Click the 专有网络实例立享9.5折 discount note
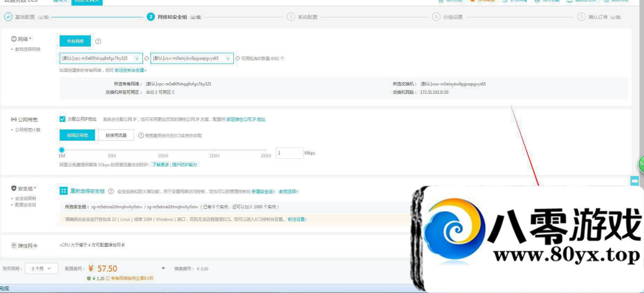644x293 pixels. point(132,278)
